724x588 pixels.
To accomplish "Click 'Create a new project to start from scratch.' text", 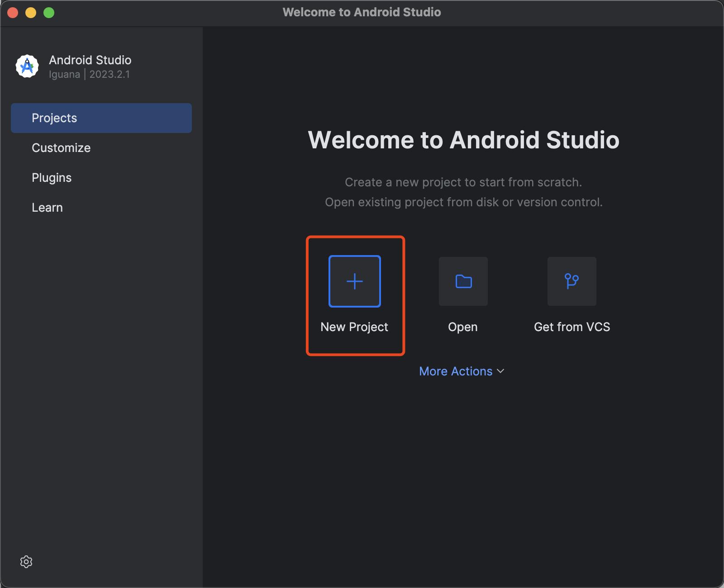I will click(463, 182).
